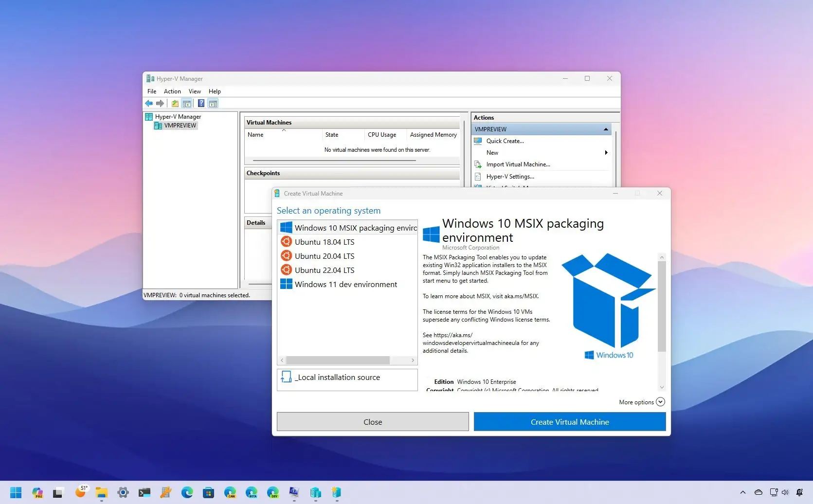Select the Local installation source icon

click(286, 378)
